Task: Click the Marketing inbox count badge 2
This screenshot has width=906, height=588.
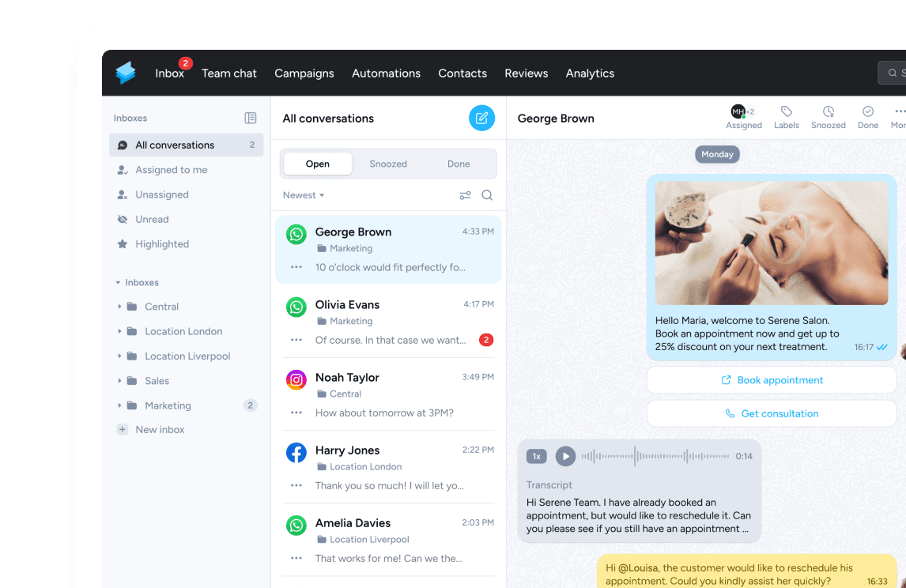Action: tap(250, 405)
